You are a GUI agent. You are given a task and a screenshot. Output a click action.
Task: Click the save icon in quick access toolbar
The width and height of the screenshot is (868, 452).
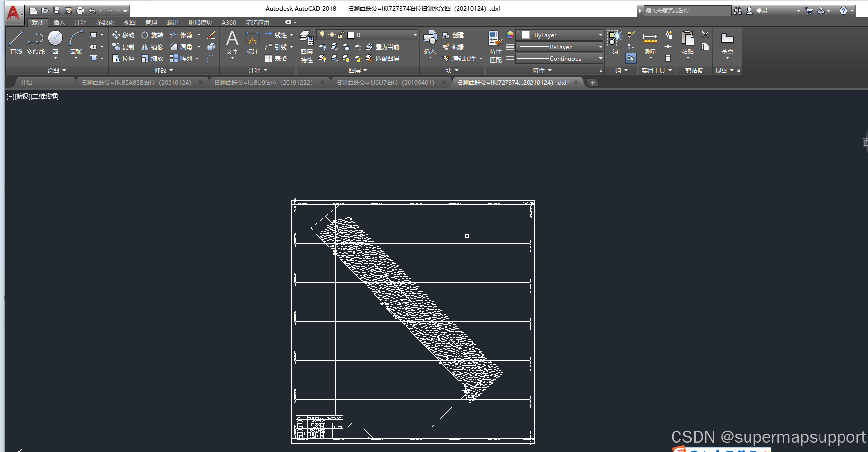(57, 10)
